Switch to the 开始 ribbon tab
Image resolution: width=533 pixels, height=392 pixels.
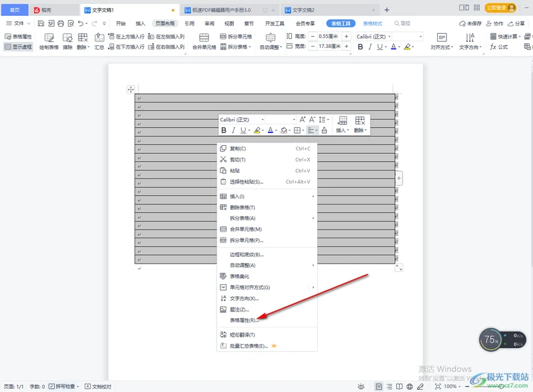[x=121, y=23]
